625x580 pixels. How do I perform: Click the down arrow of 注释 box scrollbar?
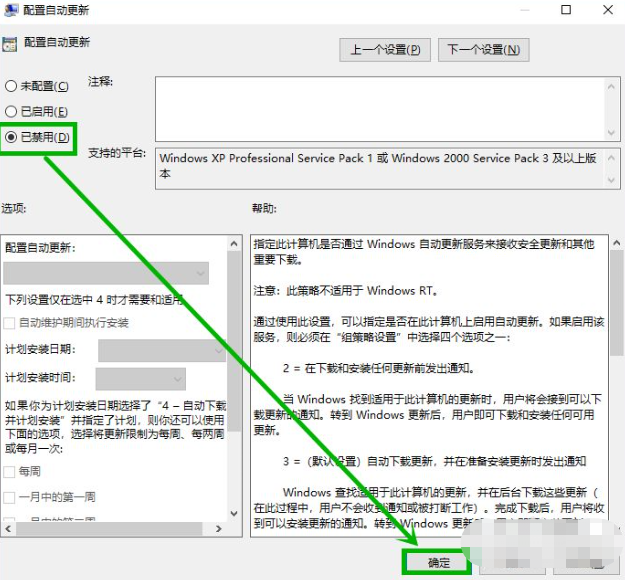(611, 131)
